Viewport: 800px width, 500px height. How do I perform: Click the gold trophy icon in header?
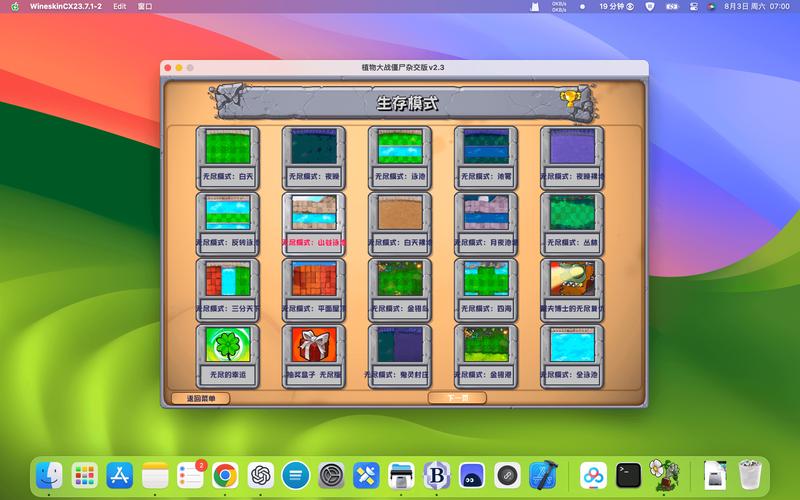(570, 99)
